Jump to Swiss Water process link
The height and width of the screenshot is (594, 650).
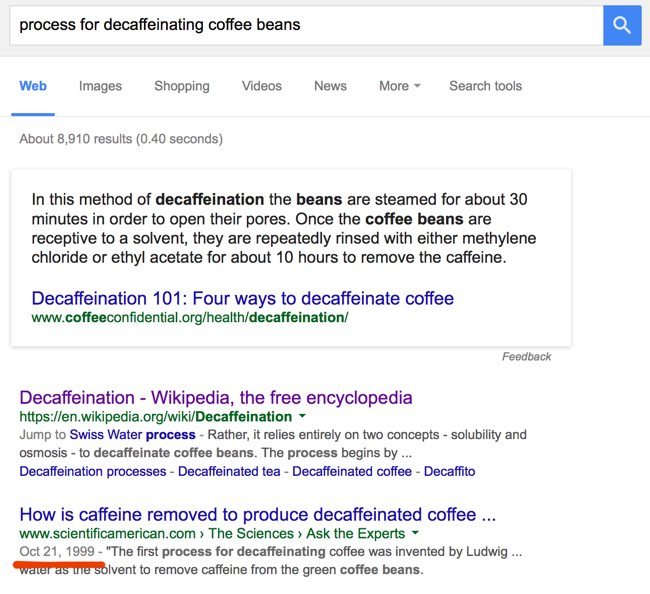click(x=133, y=434)
